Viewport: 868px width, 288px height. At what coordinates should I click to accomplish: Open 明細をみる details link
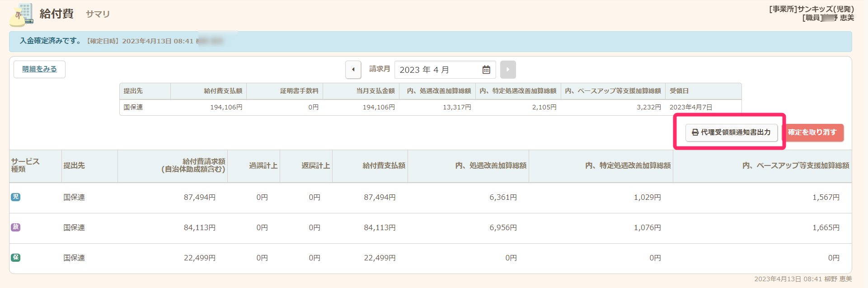[39, 69]
